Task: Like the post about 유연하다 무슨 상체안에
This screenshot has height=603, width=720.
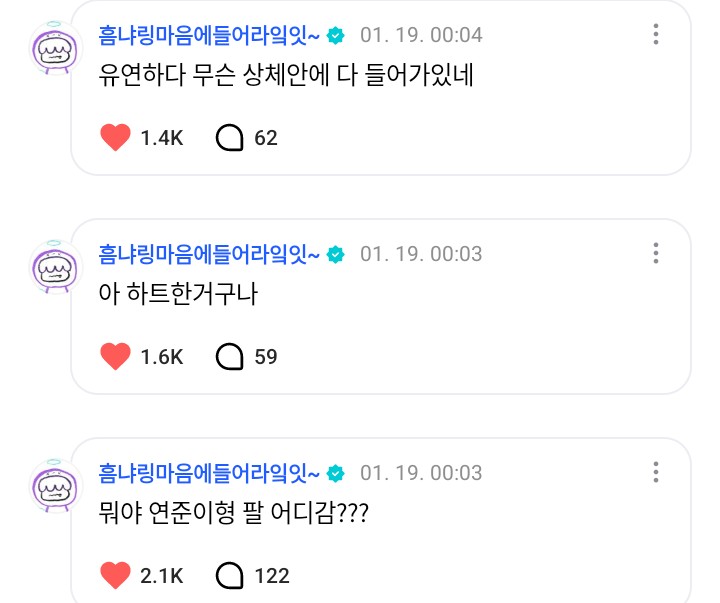Action: (115, 137)
